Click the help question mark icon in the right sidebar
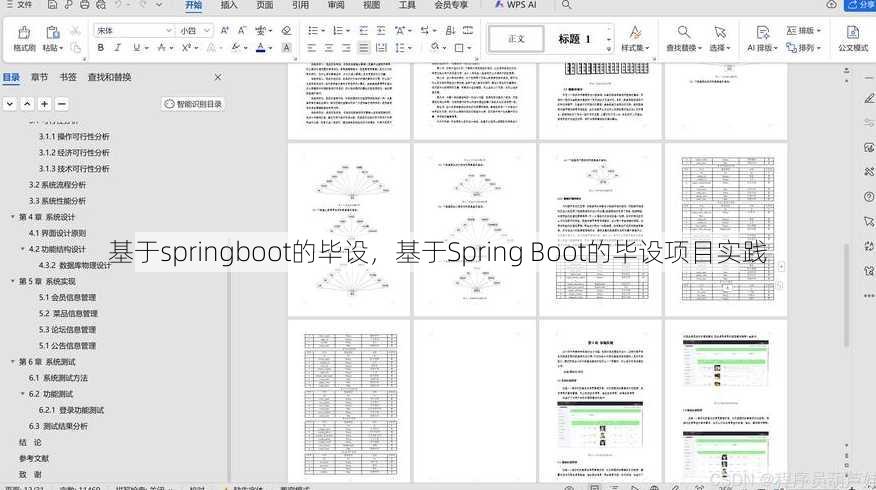 coord(869,197)
